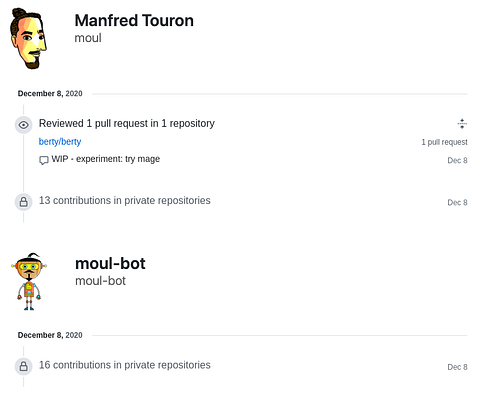The height and width of the screenshot is (415, 480).
Task: Click 16 contributions in private repositories text
Action: pyautogui.click(x=125, y=365)
